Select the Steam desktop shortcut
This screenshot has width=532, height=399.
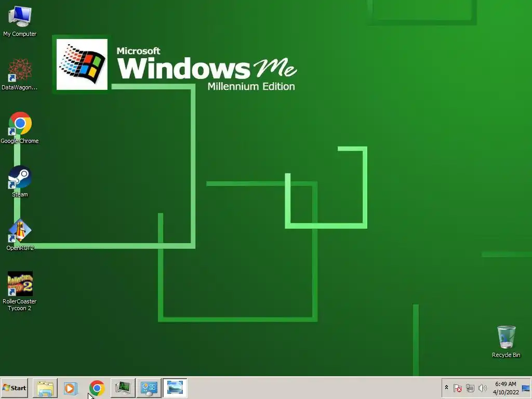click(x=20, y=181)
